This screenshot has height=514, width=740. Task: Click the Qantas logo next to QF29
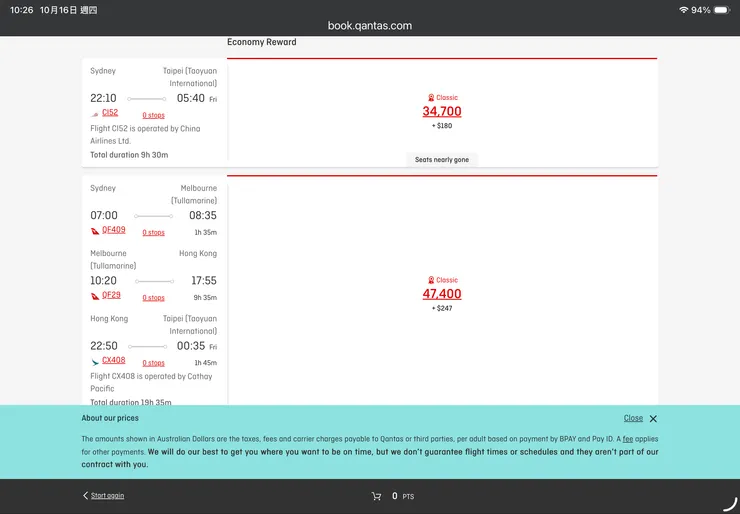pyautogui.click(x=95, y=296)
